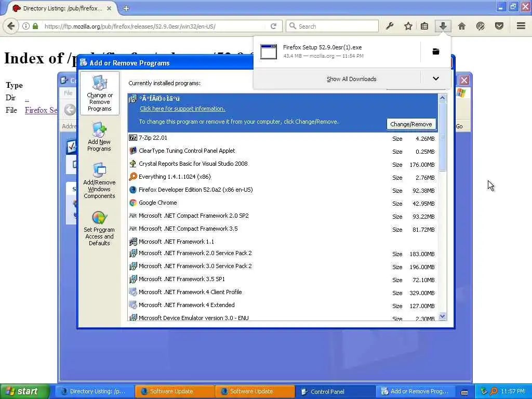Open Set Program Access and Defaults
The width and height of the screenshot is (532, 399).
point(99,229)
